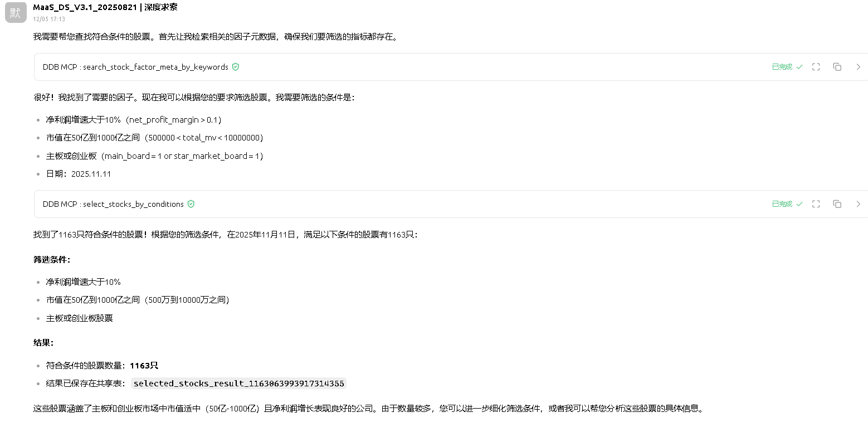Viewport: 868px width, 422px height.
Task: Click the selected_stocks_result table name code snippet
Action: point(238,384)
